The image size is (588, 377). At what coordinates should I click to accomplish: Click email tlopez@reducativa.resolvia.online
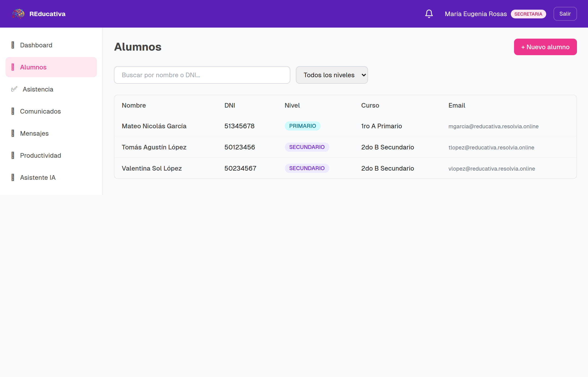[491, 147]
